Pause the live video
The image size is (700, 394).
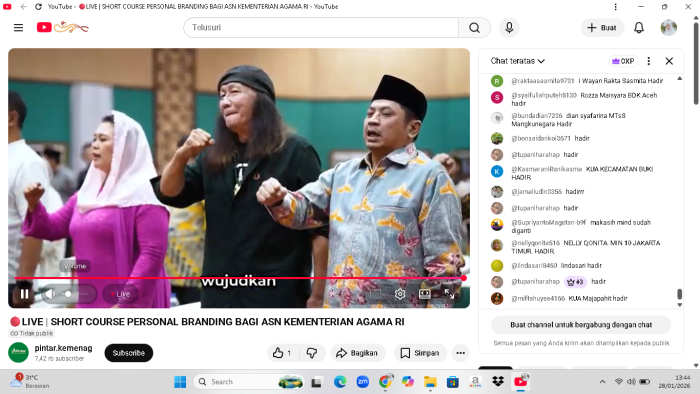pos(25,294)
